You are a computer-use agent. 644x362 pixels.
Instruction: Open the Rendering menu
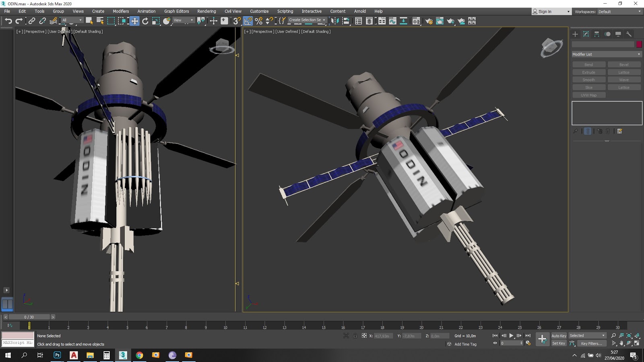point(206,11)
